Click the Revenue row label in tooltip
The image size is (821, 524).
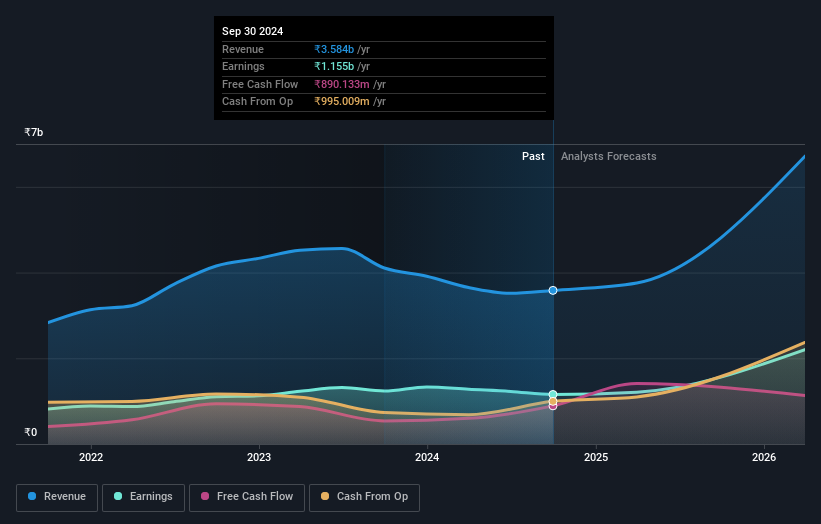click(243, 49)
